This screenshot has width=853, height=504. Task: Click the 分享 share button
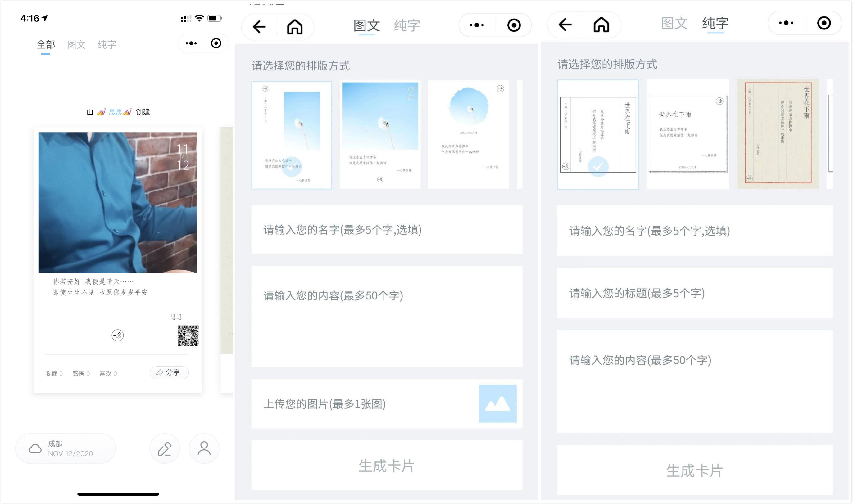pyautogui.click(x=169, y=372)
